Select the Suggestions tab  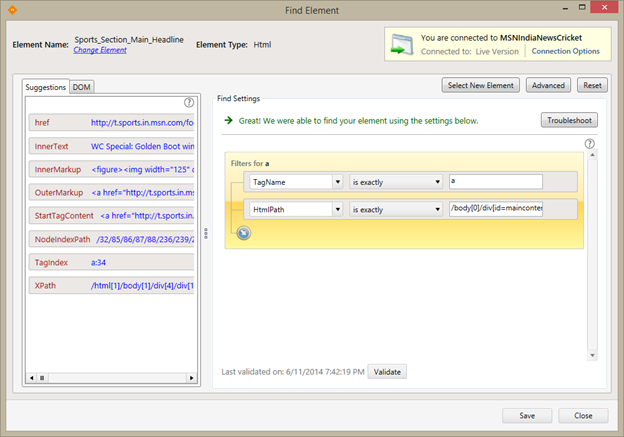46,87
